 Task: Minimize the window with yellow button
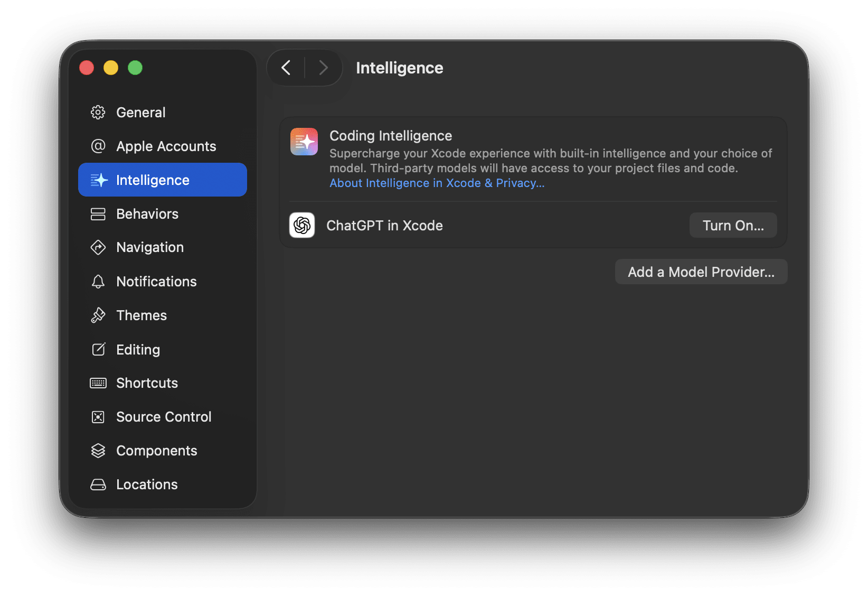111,68
